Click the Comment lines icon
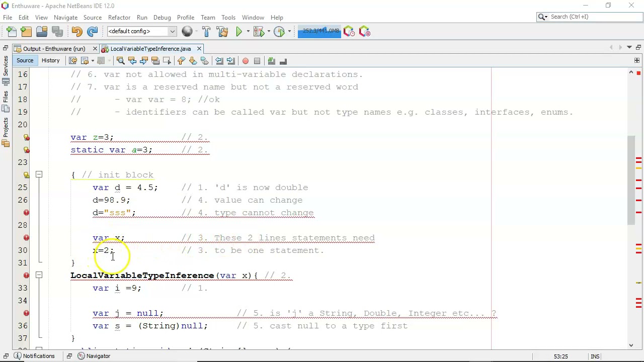The height and width of the screenshot is (362, 644). tap(272, 61)
